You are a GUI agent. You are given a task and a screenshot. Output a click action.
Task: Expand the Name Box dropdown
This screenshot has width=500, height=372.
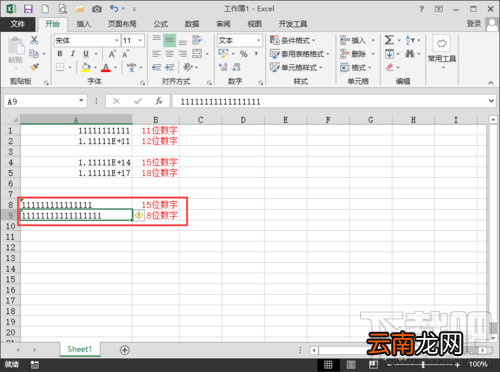(81, 101)
